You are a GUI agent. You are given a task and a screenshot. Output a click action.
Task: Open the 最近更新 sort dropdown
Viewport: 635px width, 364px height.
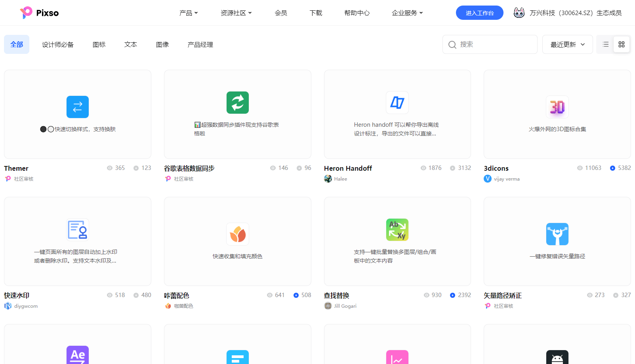tap(567, 44)
